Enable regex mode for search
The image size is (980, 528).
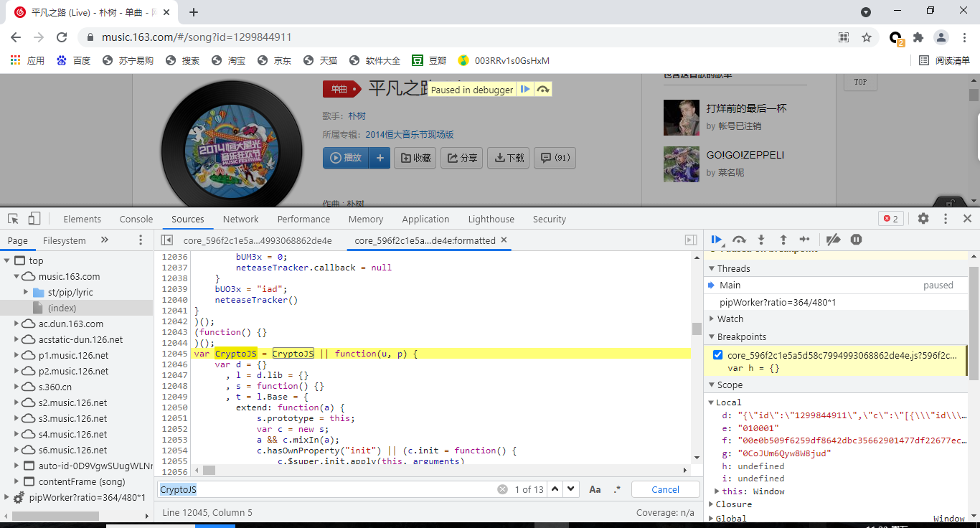(617, 489)
